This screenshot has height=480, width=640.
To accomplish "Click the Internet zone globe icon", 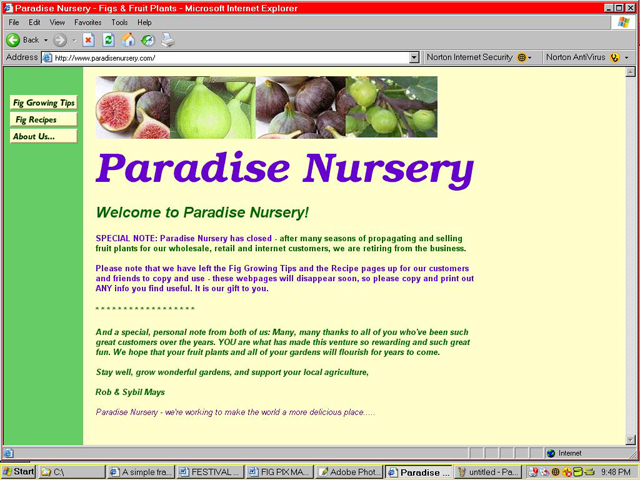I will [x=551, y=453].
